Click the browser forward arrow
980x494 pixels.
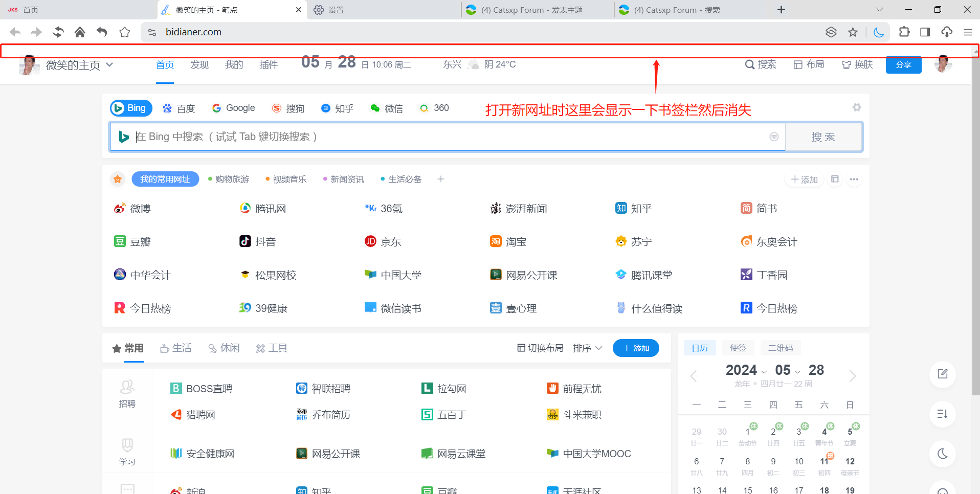coord(36,32)
